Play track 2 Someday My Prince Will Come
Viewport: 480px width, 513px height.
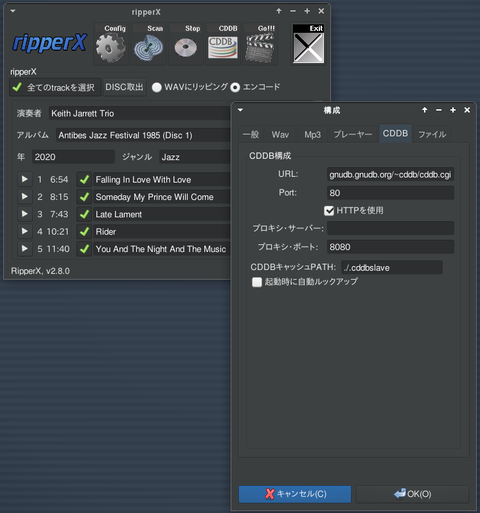pyautogui.click(x=25, y=197)
